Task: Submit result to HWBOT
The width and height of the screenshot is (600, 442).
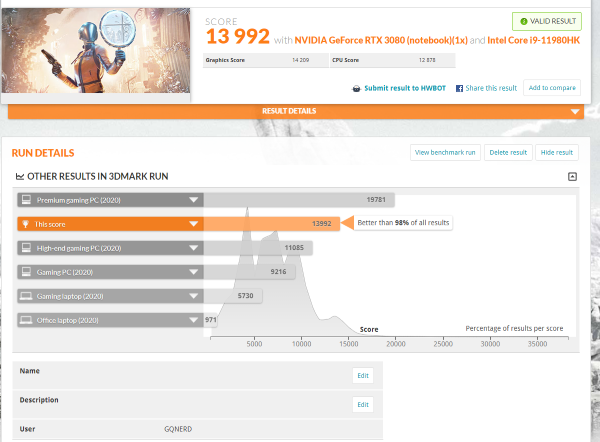Action: point(405,88)
